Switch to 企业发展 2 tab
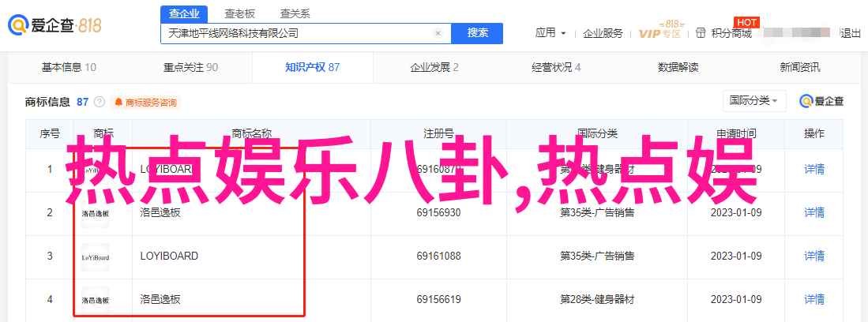 coord(434,68)
